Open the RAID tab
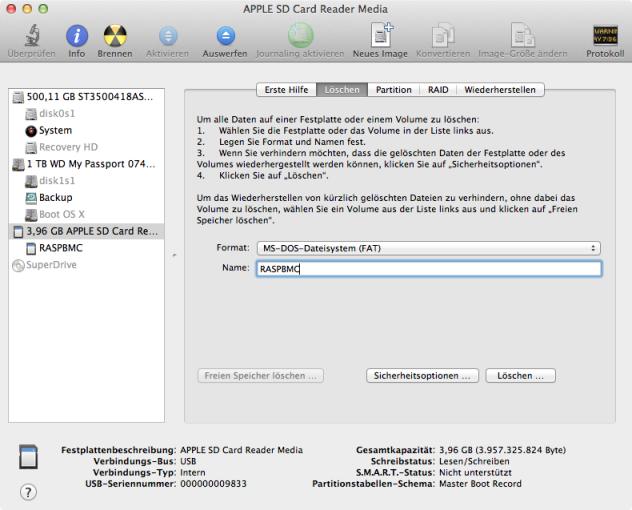 pyautogui.click(x=438, y=90)
